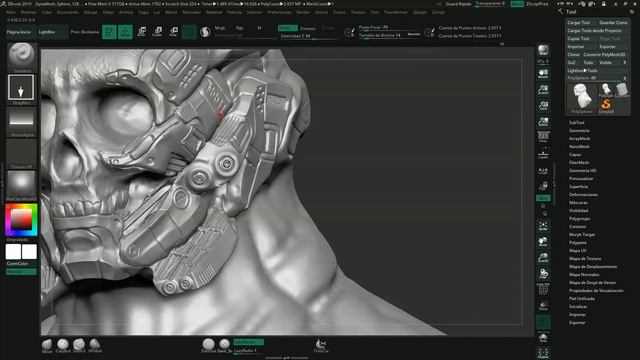Click the Scroll document icon on right shelf
Screen dimensions: 640x360
click(x=543, y=73)
